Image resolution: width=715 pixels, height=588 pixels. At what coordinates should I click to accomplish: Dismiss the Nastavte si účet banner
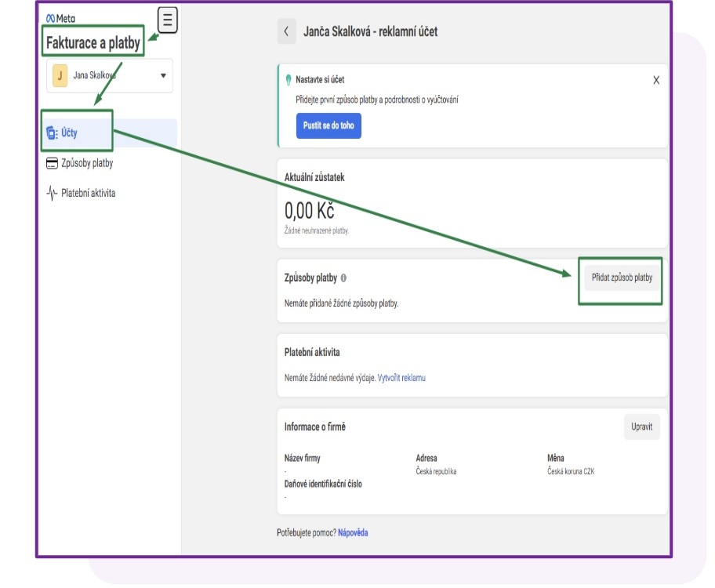(x=655, y=80)
